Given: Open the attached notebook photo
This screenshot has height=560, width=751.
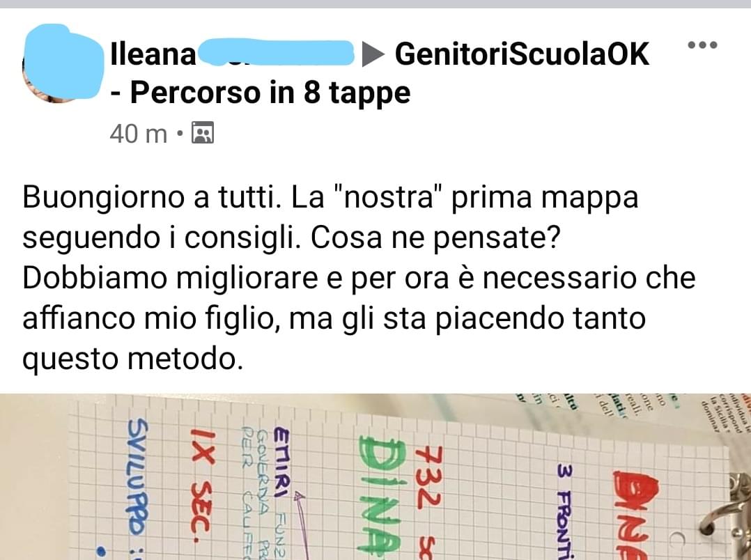Looking at the screenshot, I should (x=375, y=476).
